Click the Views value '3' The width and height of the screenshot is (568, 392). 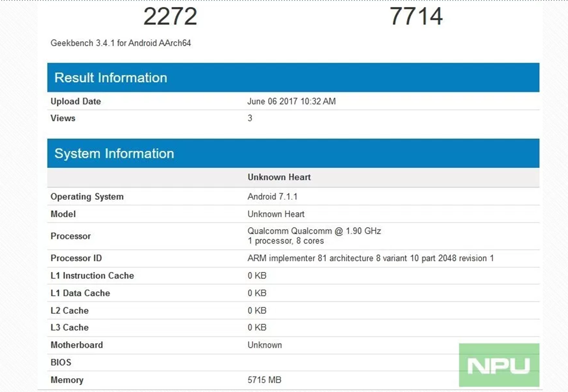250,118
